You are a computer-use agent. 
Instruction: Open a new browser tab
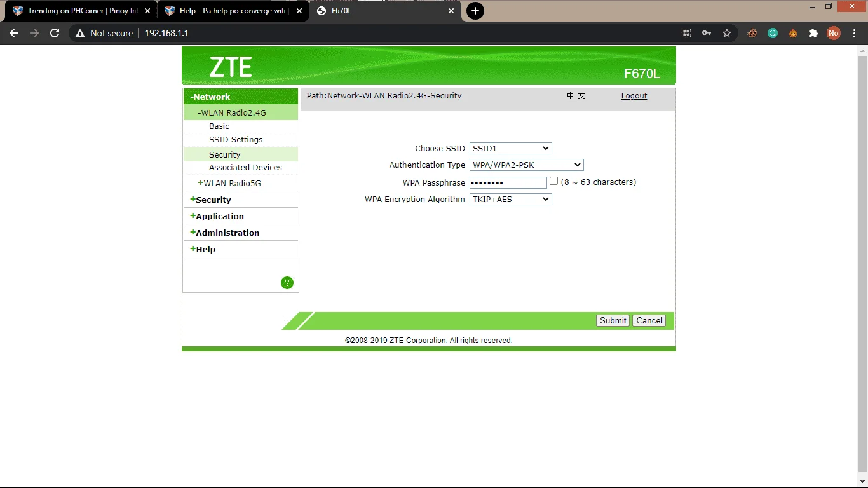(475, 11)
